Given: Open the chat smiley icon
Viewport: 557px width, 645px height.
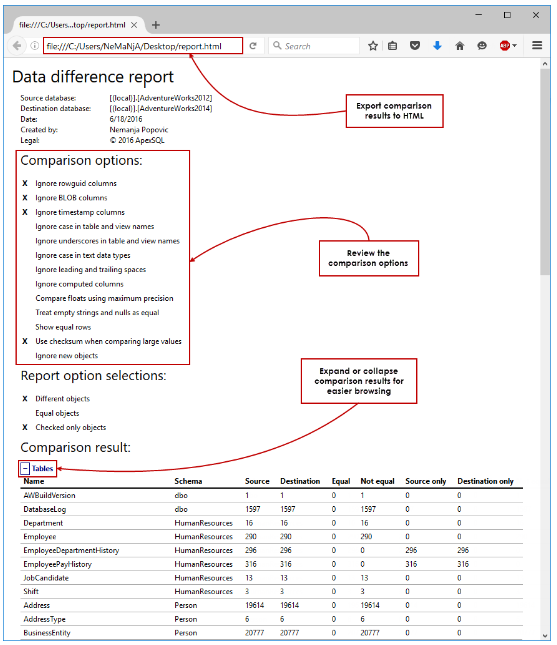Looking at the screenshot, I should [482, 46].
